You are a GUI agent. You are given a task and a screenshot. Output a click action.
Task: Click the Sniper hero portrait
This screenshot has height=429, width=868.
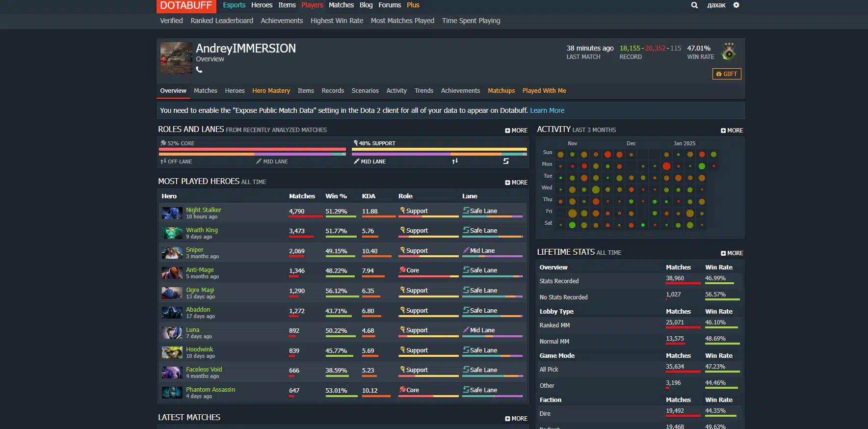(172, 253)
